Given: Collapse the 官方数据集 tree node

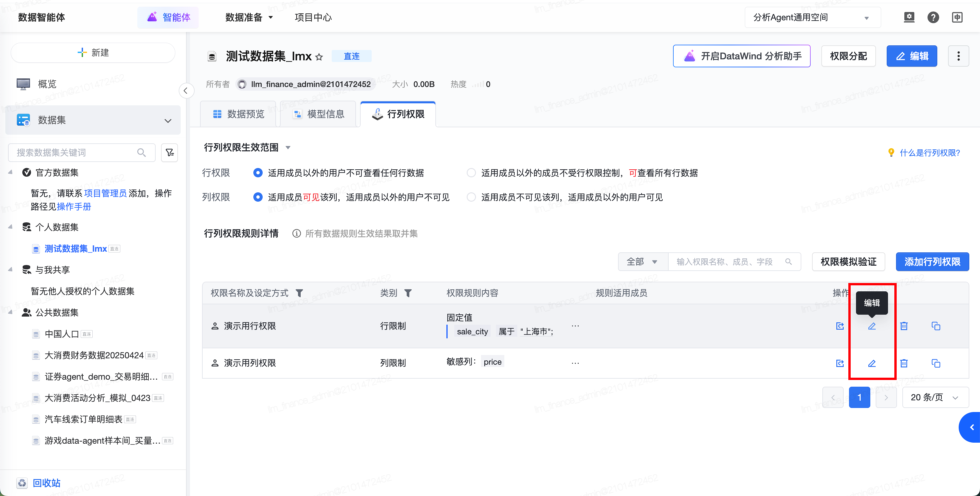Looking at the screenshot, I should point(10,172).
